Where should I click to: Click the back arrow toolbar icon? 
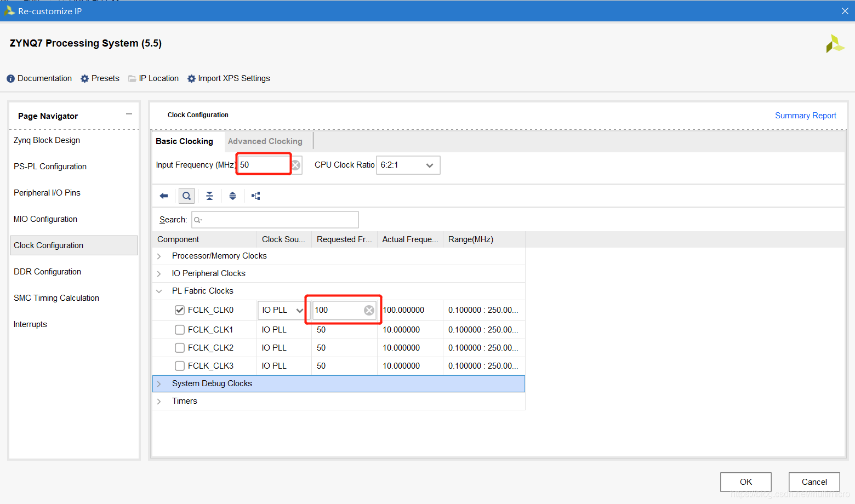tap(163, 196)
